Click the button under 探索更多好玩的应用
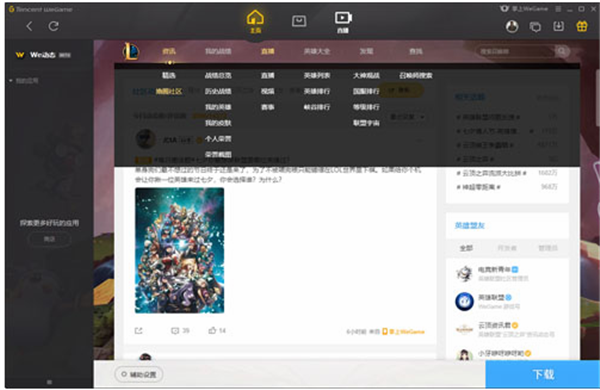600x390 pixels. (x=49, y=239)
